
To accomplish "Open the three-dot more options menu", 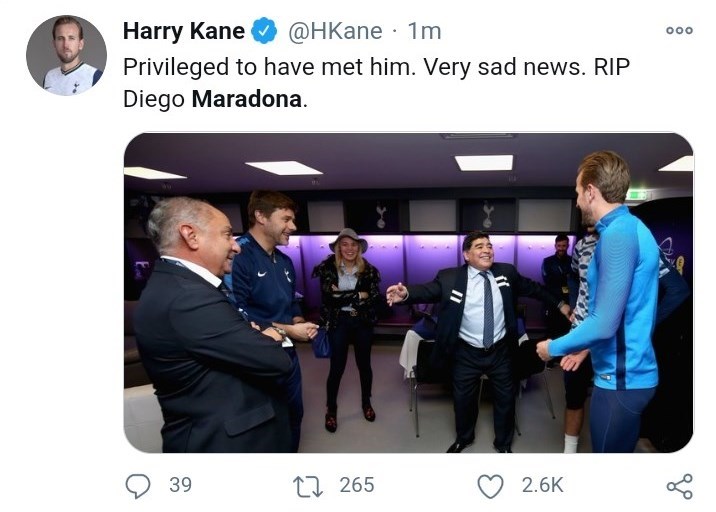I will point(679,31).
